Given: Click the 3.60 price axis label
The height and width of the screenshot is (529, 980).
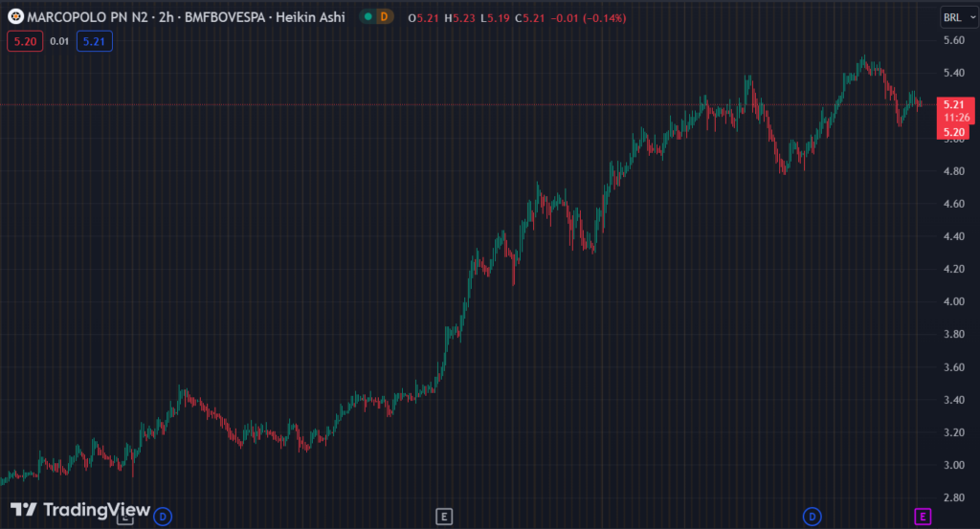Looking at the screenshot, I should (954, 367).
